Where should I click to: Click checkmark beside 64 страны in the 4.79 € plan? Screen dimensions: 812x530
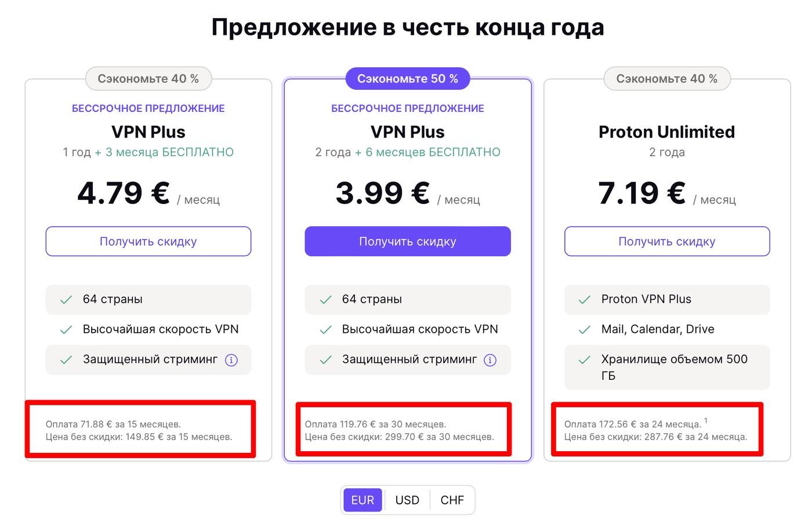tap(66, 300)
